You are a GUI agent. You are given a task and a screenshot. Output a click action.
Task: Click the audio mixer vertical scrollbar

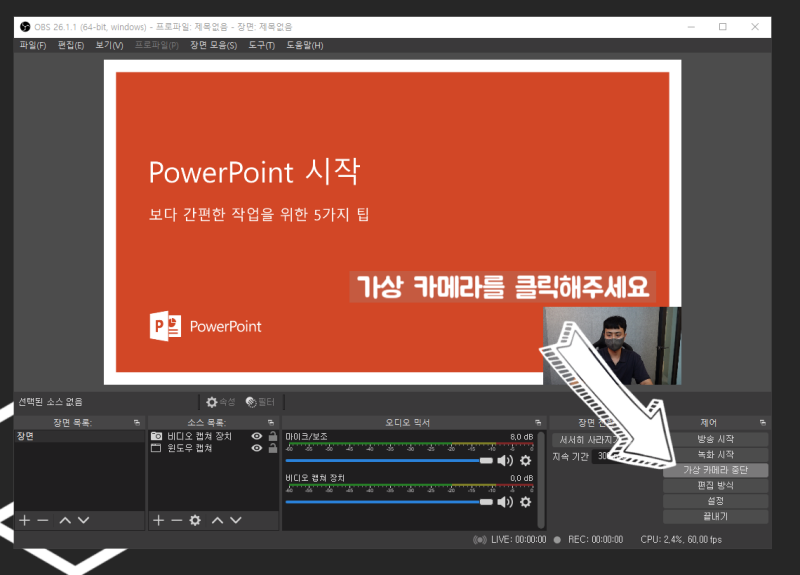tap(541, 480)
